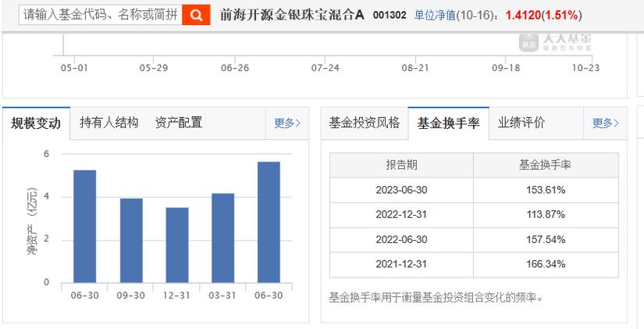Switch to the 业绩评价 tab
Viewport: 644px width, 329px height.
coord(521,122)
